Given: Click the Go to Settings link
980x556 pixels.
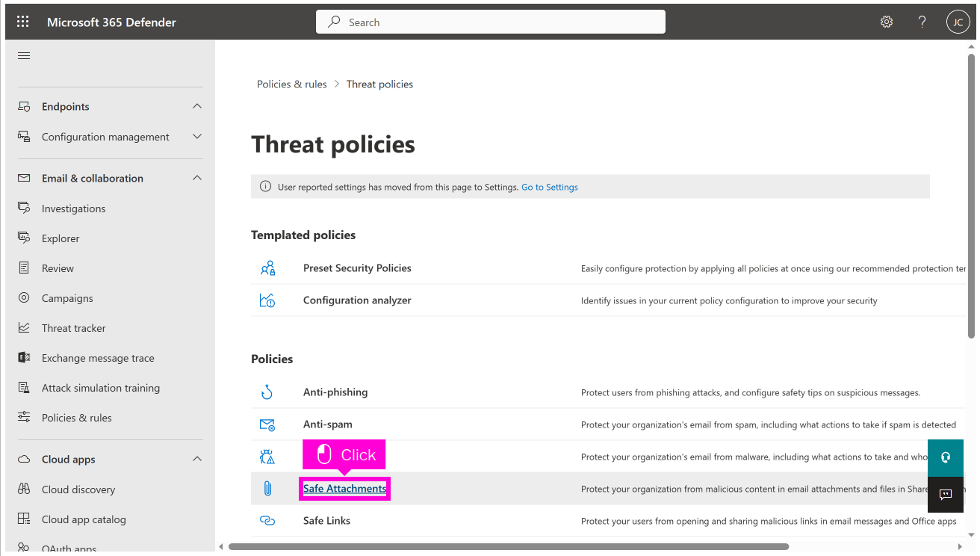Looking at the screenshot, I should click(549, 187).
